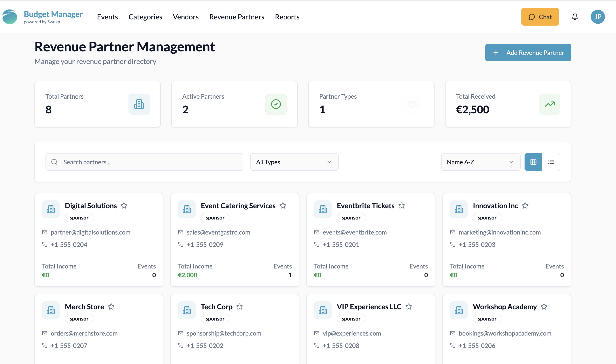Click the Budget Manager logo icon
Image resolution: width=616 pixels, height=364 pixels.
10,17
